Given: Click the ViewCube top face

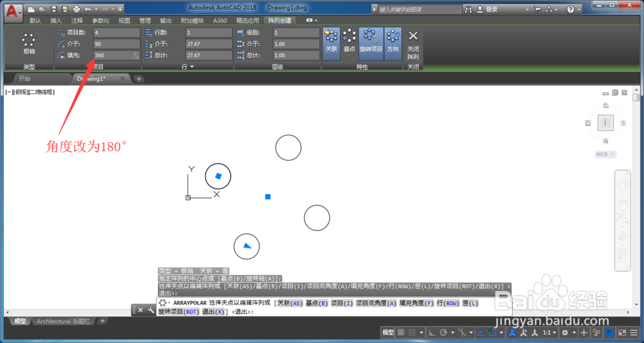Looking at the screenshot, I should coord(605,122).
